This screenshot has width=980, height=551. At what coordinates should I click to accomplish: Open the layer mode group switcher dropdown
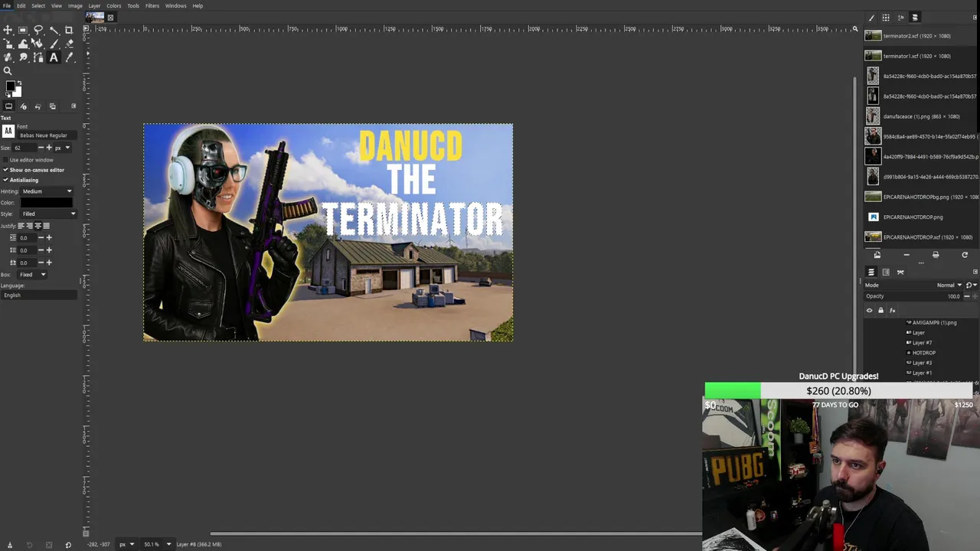coord(972,285)
